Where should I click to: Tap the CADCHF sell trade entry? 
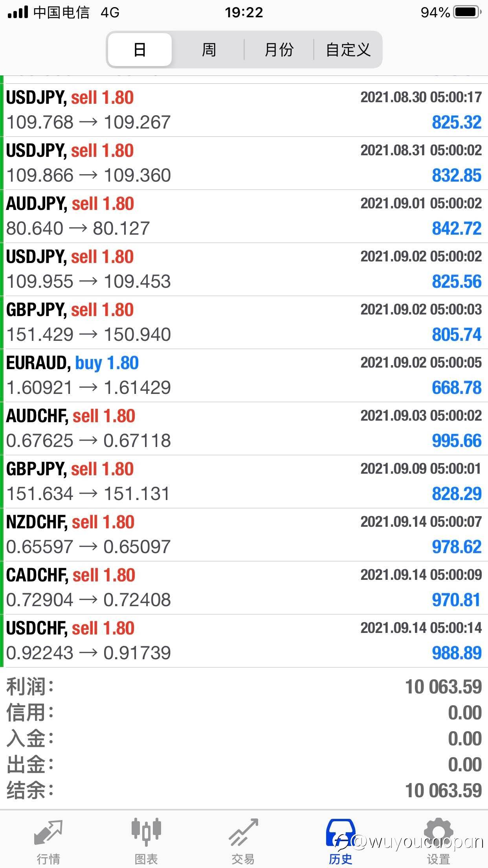(244, 588)
